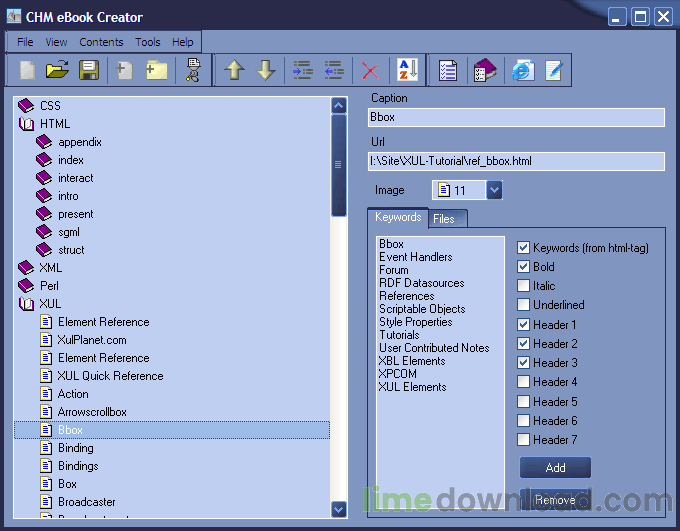Click the Remove button
This screenshot has width=680, height=531.
555,500
